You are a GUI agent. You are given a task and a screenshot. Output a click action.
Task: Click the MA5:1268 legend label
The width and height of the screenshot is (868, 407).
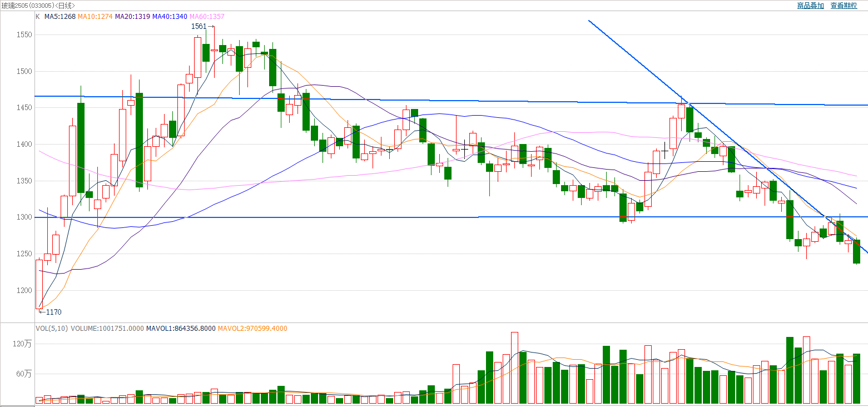[59, 17]
